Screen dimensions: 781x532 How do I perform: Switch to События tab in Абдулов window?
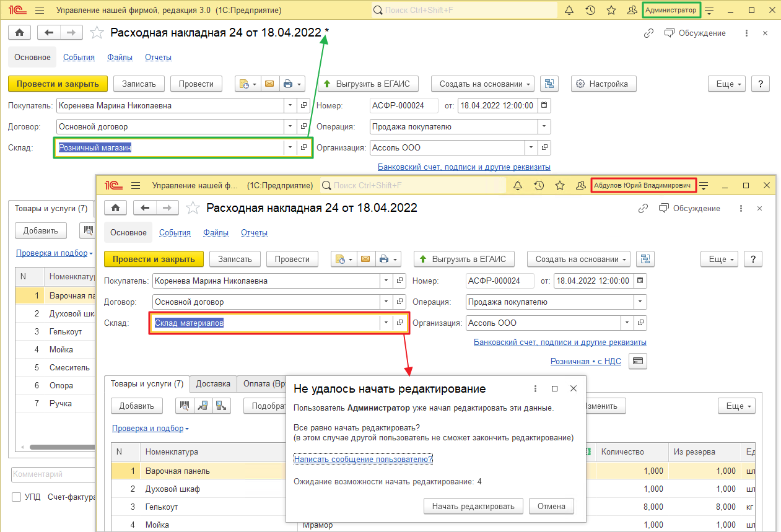point(175,233)
